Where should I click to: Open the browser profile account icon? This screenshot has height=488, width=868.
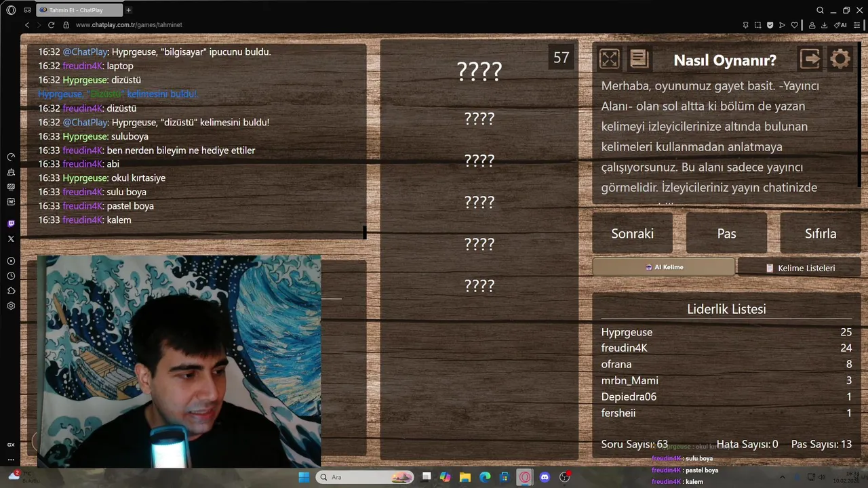811,25
